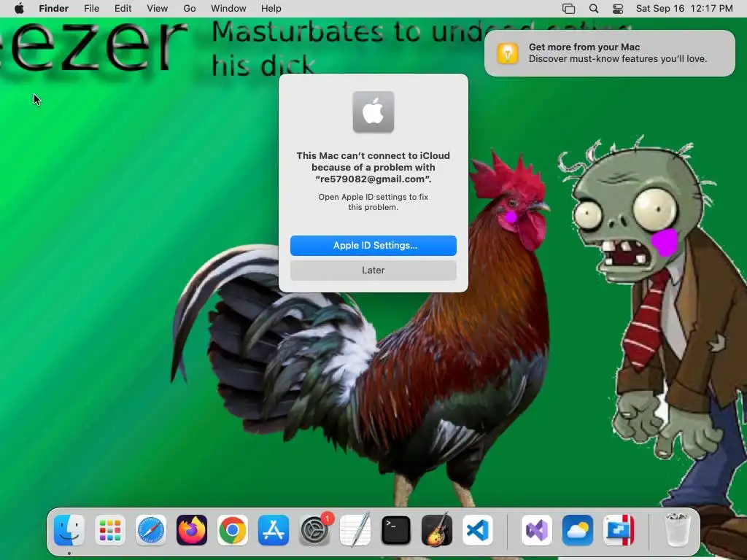Viewport: 747px width, 560px height.
Task: Click the date and time clock
Action: 684,9
